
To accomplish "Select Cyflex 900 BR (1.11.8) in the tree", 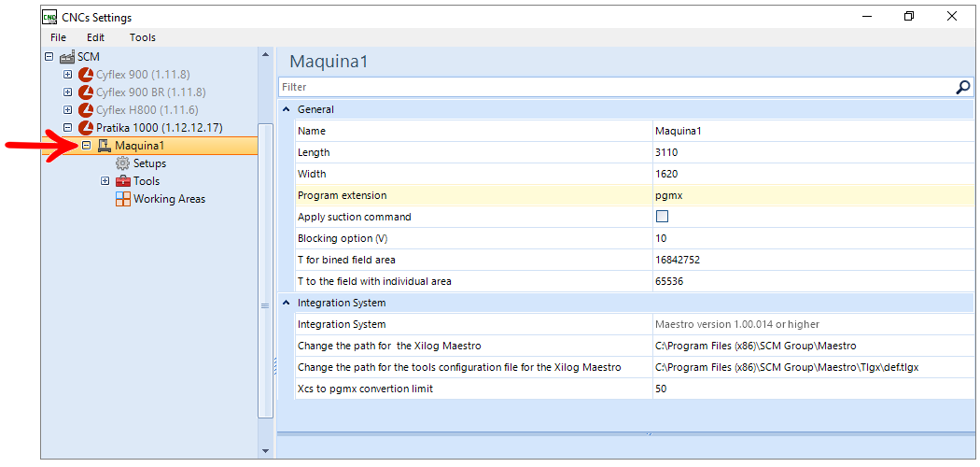I will [x=150, y=92].
